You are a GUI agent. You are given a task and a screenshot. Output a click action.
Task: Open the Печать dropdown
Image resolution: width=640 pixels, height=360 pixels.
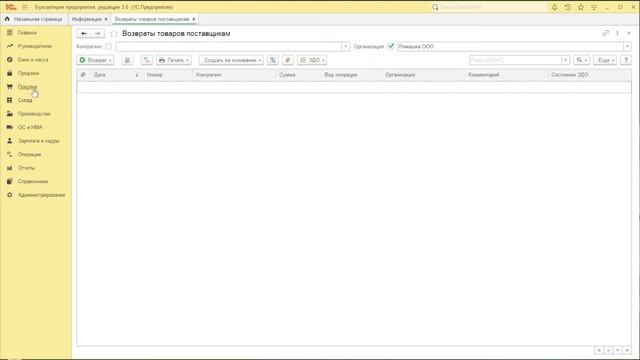173,60
